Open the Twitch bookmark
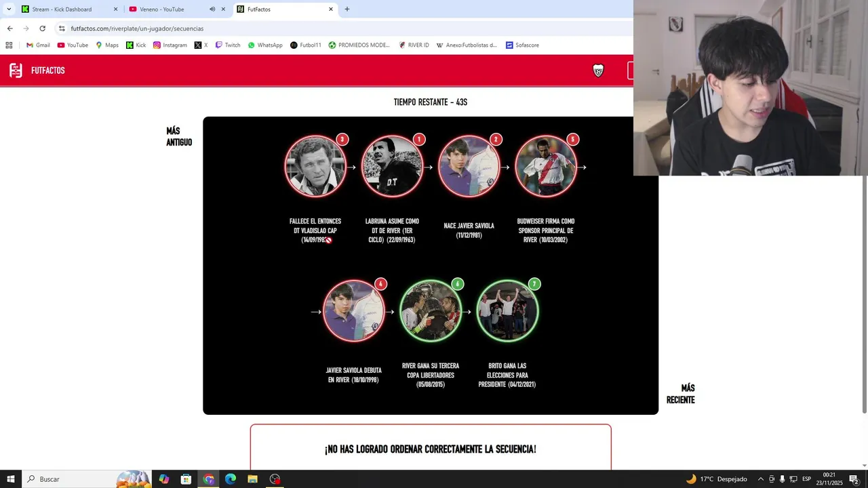This screenshot has width=868, height=488. (228, 45)
